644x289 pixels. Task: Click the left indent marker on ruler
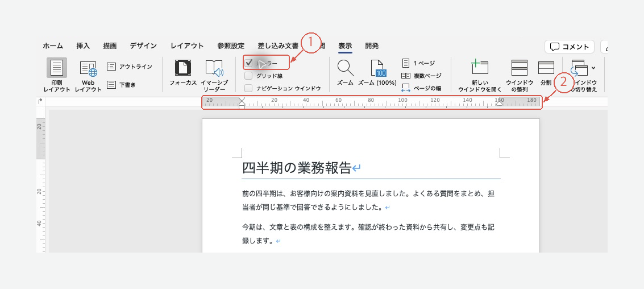click(x=242, y=102)
